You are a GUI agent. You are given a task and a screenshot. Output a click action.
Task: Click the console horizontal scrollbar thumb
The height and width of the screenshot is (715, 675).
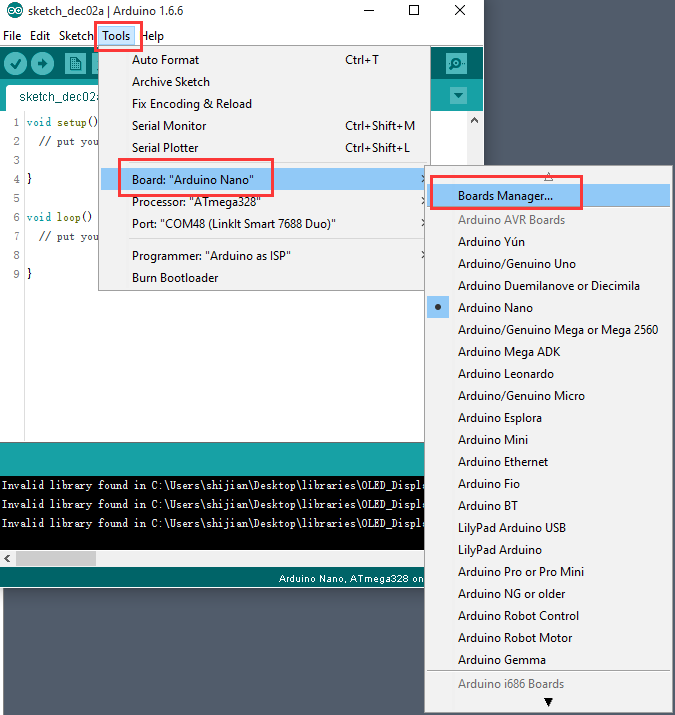56,558
